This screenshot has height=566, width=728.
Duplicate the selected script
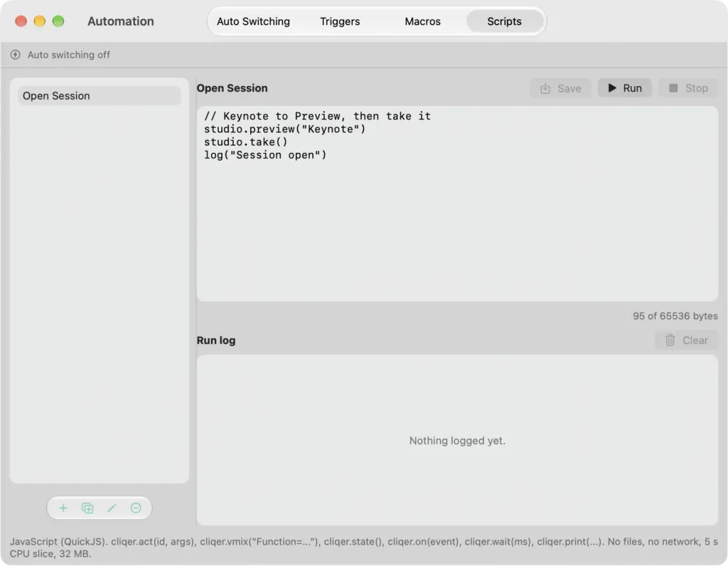coord(87,508)
